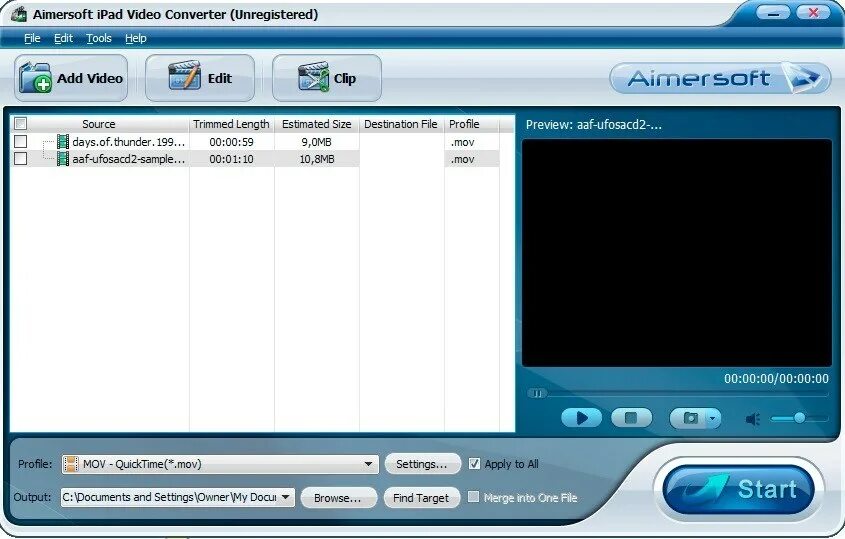Sort by Trimmed Length column header
845x539 pixels.
tap(231, 124)
